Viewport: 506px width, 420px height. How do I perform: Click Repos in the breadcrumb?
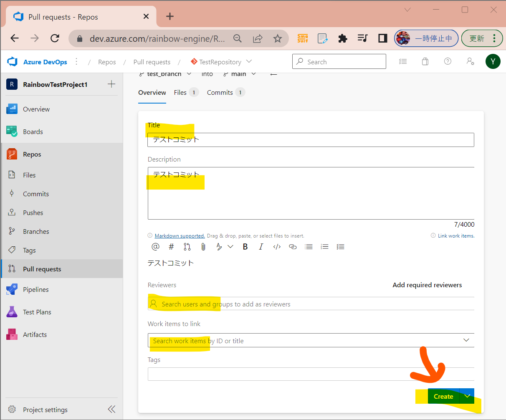point(107,62)
